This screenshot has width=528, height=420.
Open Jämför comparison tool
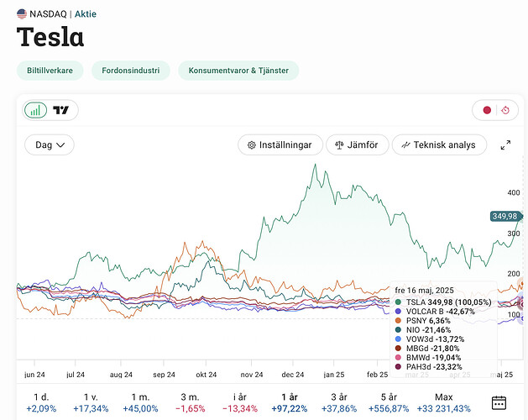pos(357,145)
